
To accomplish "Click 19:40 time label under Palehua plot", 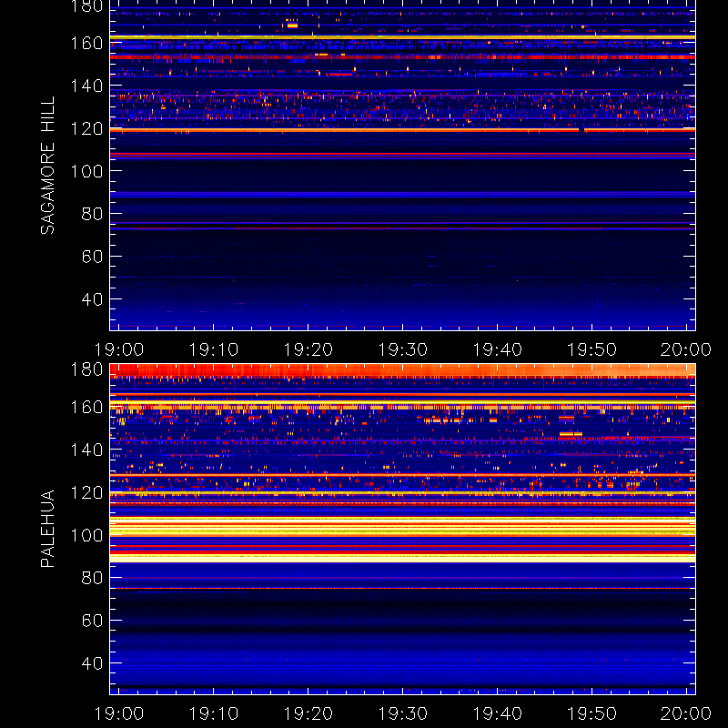I will pos(497,713).
